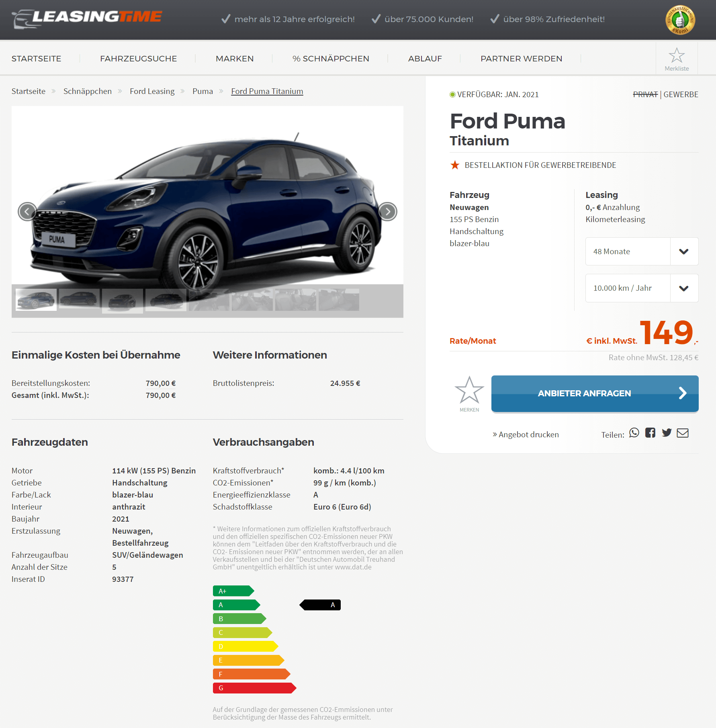Image resolution: width=716 pixels, height=728 pixels.
Task: Share offer via Twitter icon
Action: [667, 432]
